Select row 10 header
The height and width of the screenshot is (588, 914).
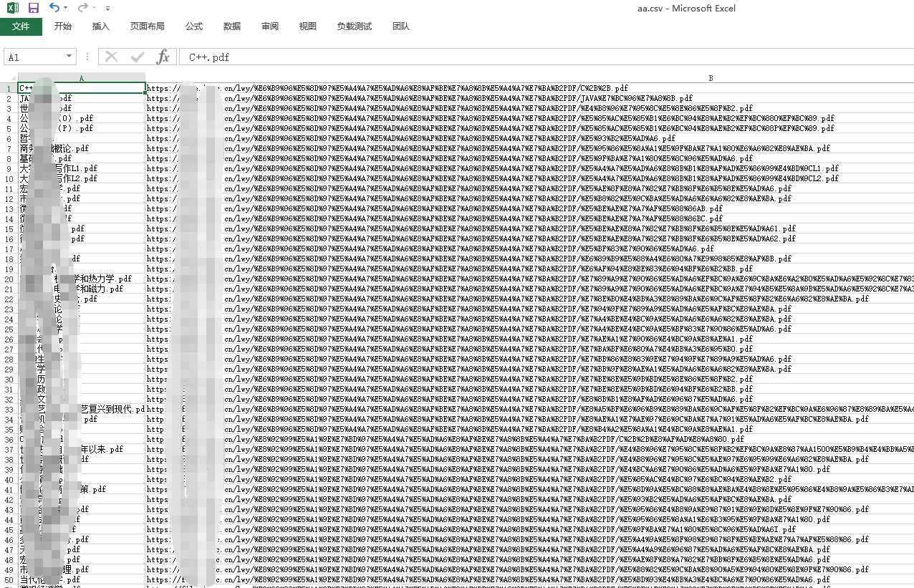point(9,178)
